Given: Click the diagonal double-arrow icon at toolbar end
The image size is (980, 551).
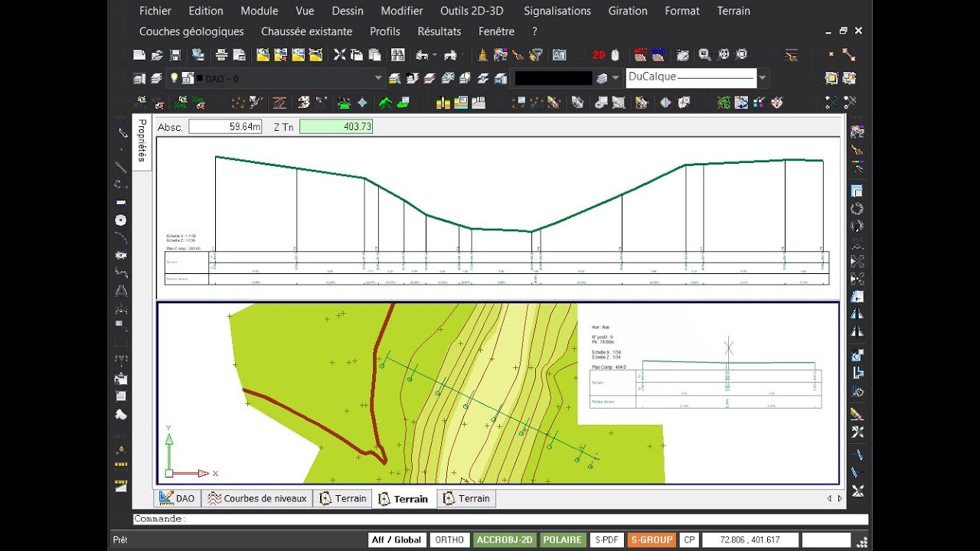Looking at the screenshot, I should pos(849,55).
